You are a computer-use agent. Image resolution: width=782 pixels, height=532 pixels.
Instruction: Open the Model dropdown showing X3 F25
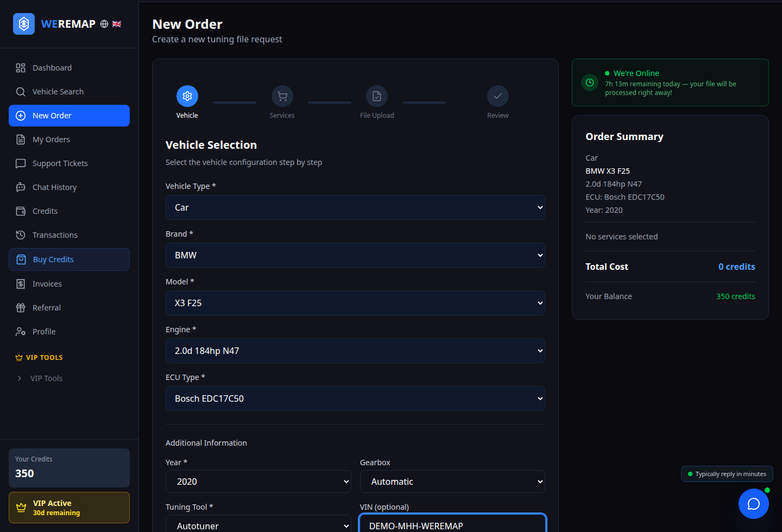pyautogui.click(x=355, y=303)
